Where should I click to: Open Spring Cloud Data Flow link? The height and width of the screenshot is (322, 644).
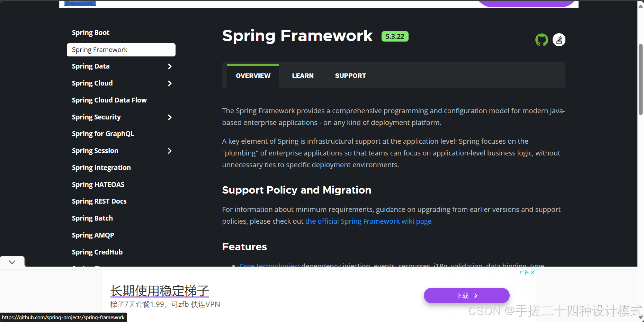(x=109, y=100)
